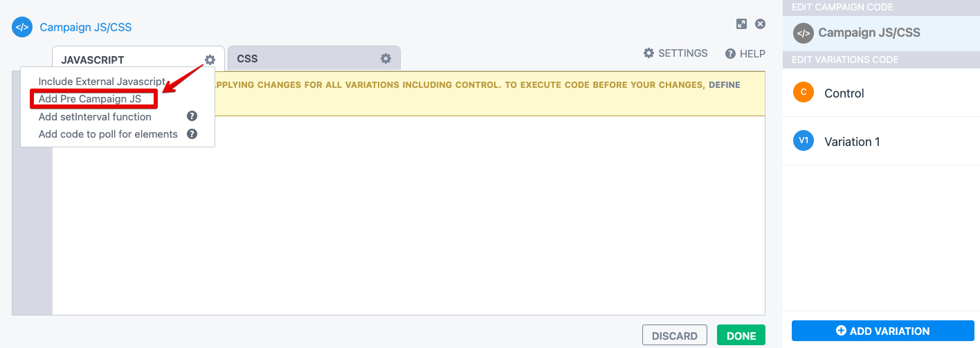This screenshot has height=348, width=980.
Task: Close the Campaign JS/CSS editor
Action: 760,24
